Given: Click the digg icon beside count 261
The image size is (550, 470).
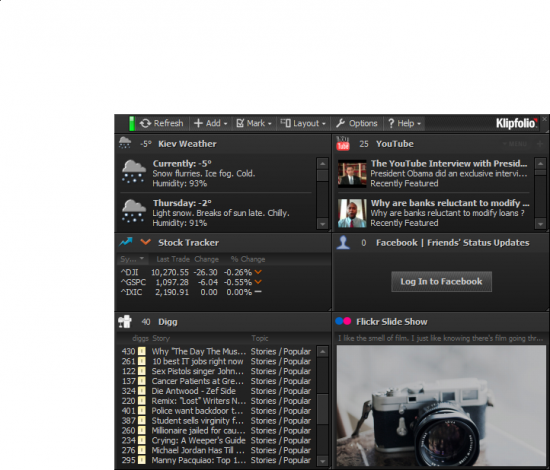Looking at the screenshot, I should [142, 361].
